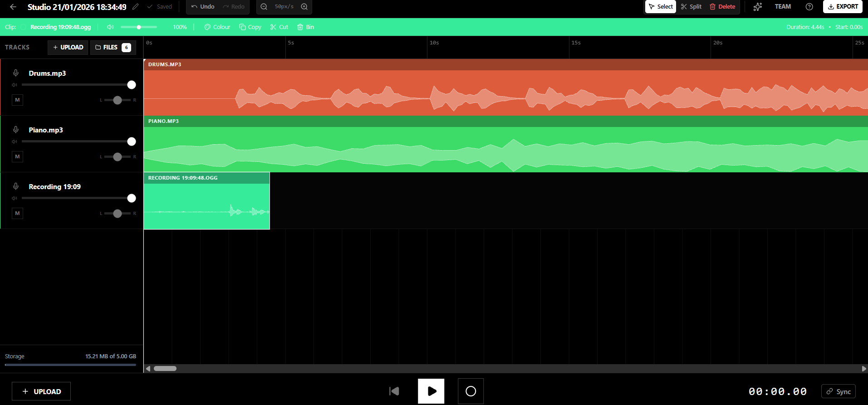The width and height of the screenshot is (868, 405).
Task: Open the AI sparkle tools icon
Action: pyautogui.click(x=758, y=7)
